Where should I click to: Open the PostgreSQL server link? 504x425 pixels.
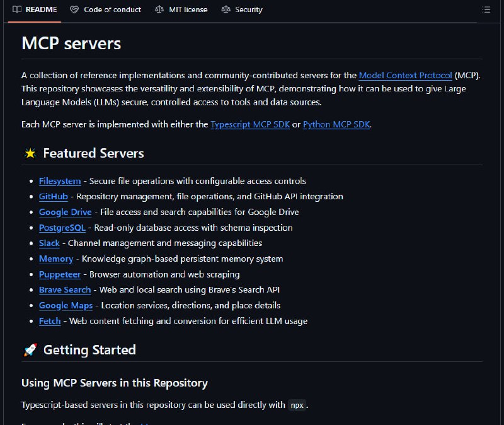click(62, 228)
